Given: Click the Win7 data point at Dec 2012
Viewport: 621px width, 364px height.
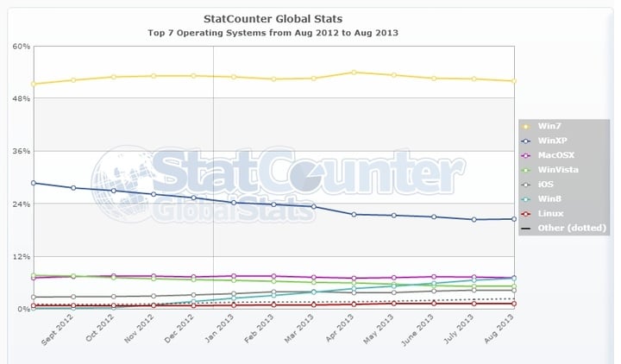Looking at the screenshot, I should click(x=193, y=76).
